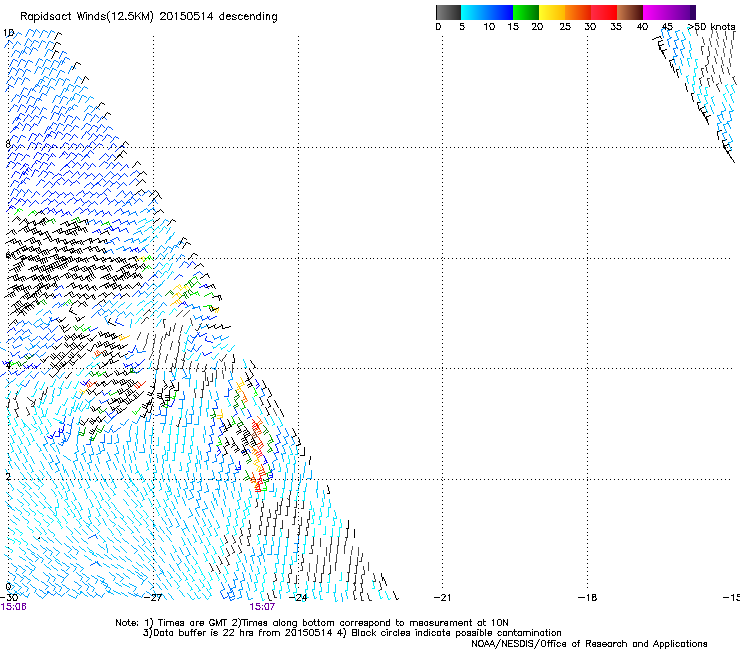Click the '-27' longitude axis label

(x=153, y=598)
